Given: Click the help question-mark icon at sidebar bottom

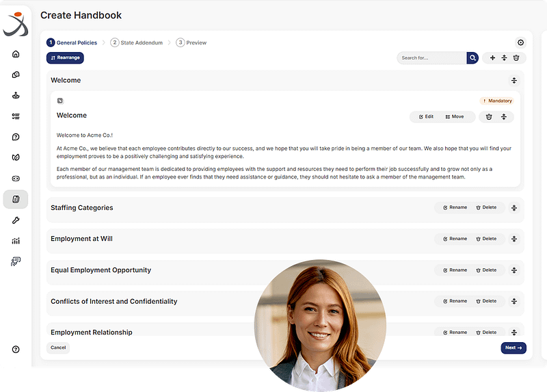Looking at the screenshot, I should click(16, 350).
